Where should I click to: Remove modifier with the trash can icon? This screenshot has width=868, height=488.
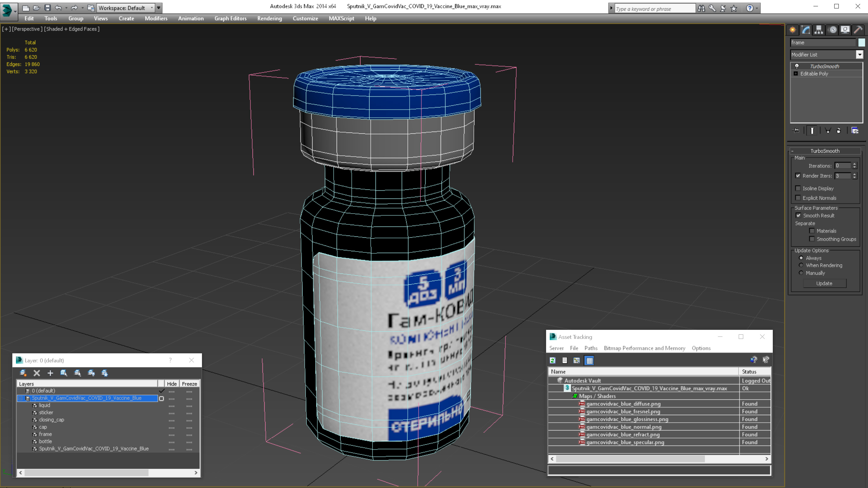pos(839,130)
